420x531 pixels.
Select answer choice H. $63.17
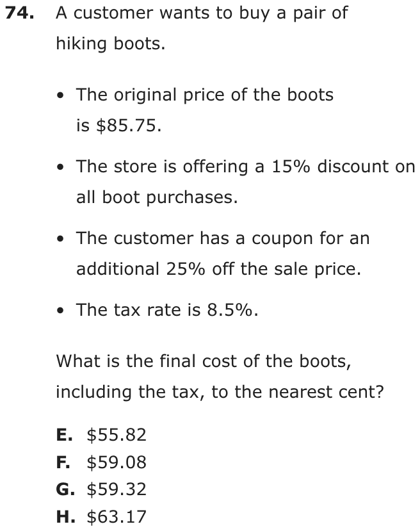(x=101, y=517)
